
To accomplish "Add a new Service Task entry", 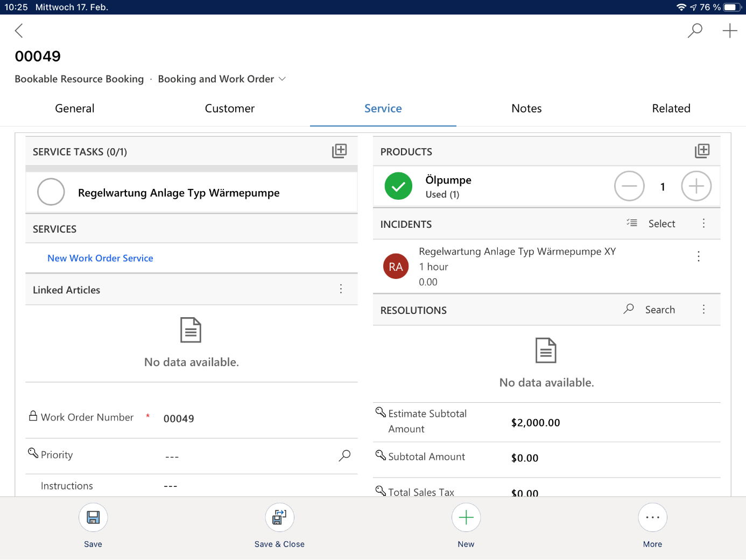I will [x=339, y=151].
